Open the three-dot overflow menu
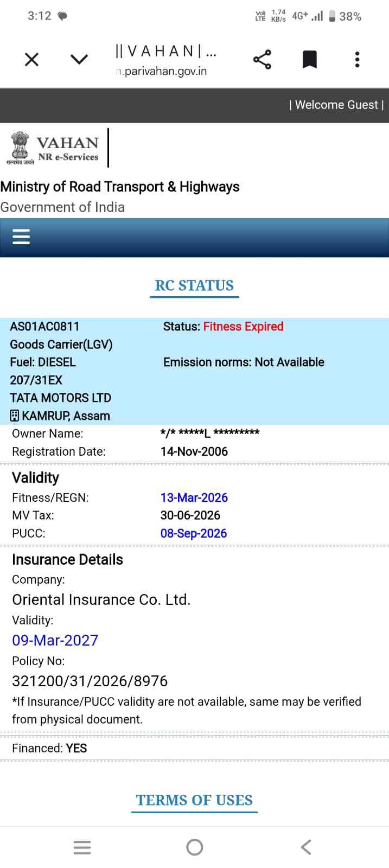389x868 pixels. pos(357,59)
